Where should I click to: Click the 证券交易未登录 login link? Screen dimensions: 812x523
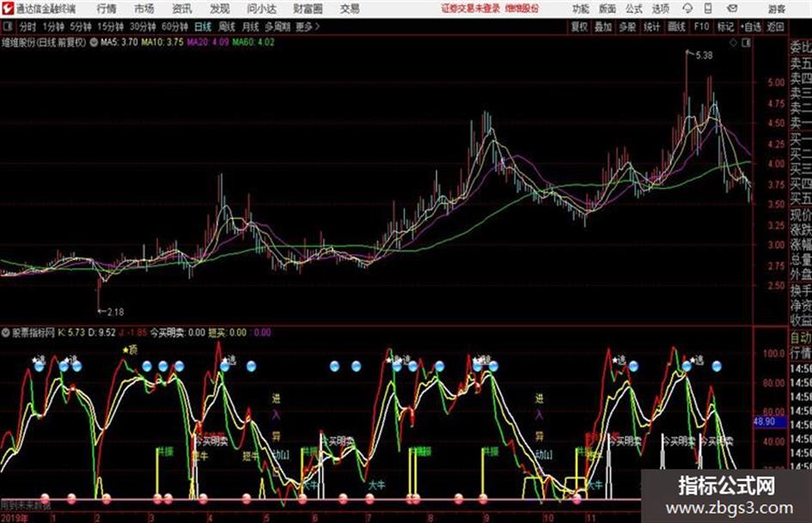pyautogui.click(x=470, y=9)
